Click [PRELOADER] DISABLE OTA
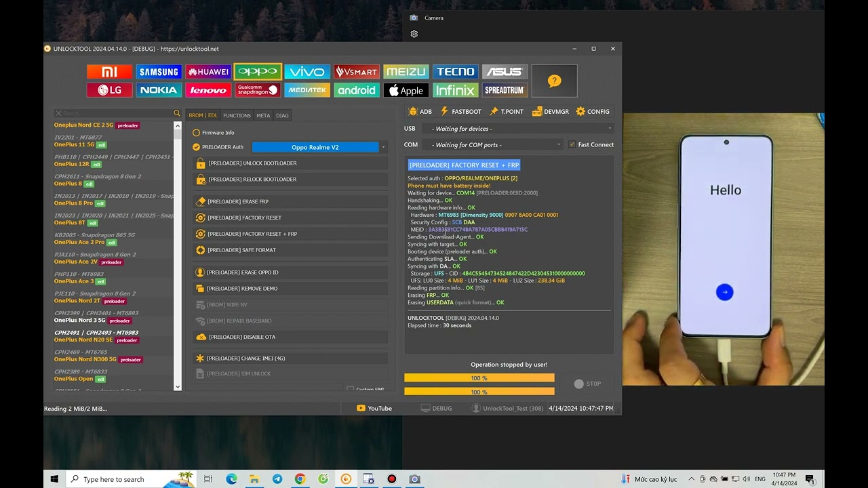 point(290,337)
